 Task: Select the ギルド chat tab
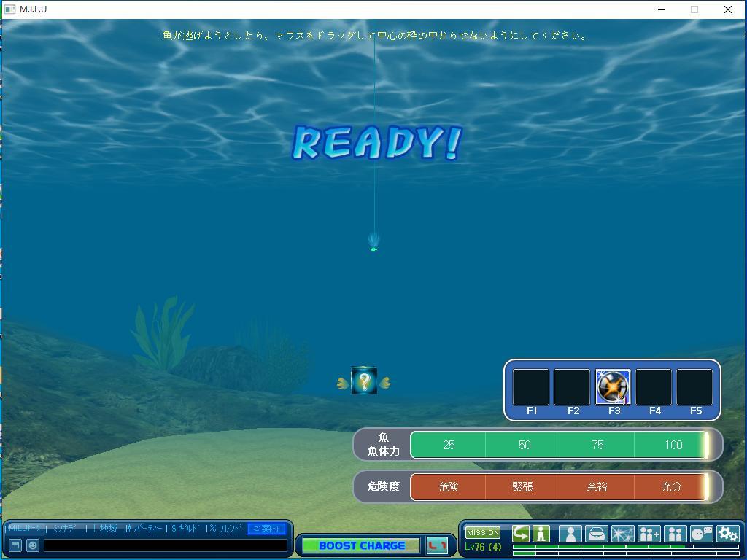click(186, 528)
